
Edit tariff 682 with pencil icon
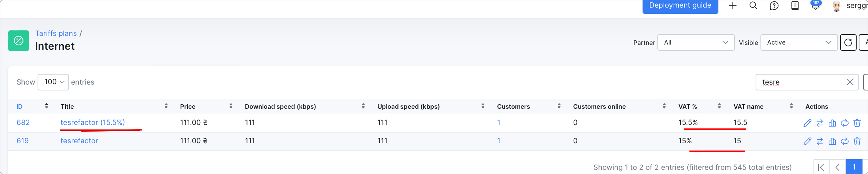coord(807,123)
